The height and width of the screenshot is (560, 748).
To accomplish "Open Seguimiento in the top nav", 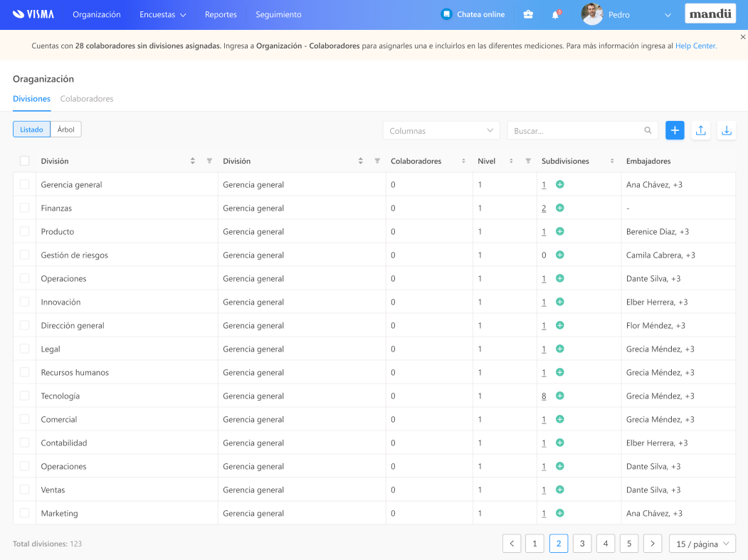I will pos(278,14).
